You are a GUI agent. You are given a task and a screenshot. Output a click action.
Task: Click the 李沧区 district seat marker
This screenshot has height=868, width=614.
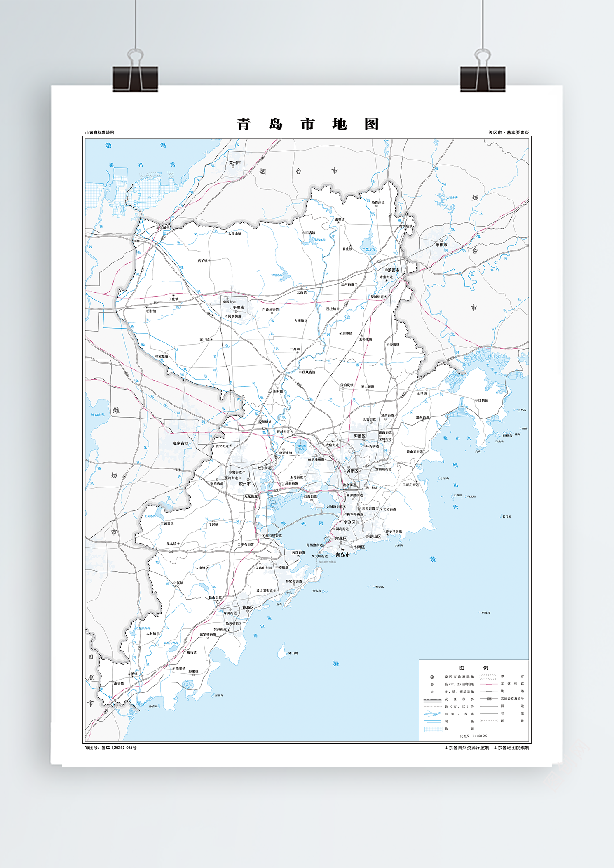click(358, 522)
